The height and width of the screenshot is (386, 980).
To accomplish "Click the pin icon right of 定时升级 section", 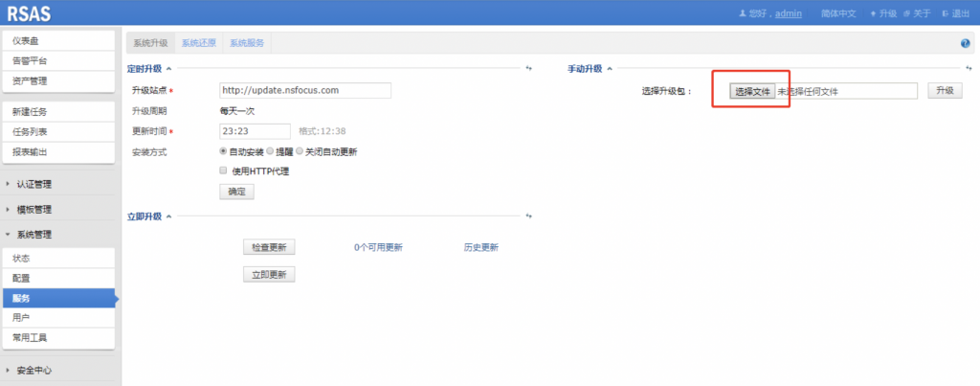I will [527, 68].
